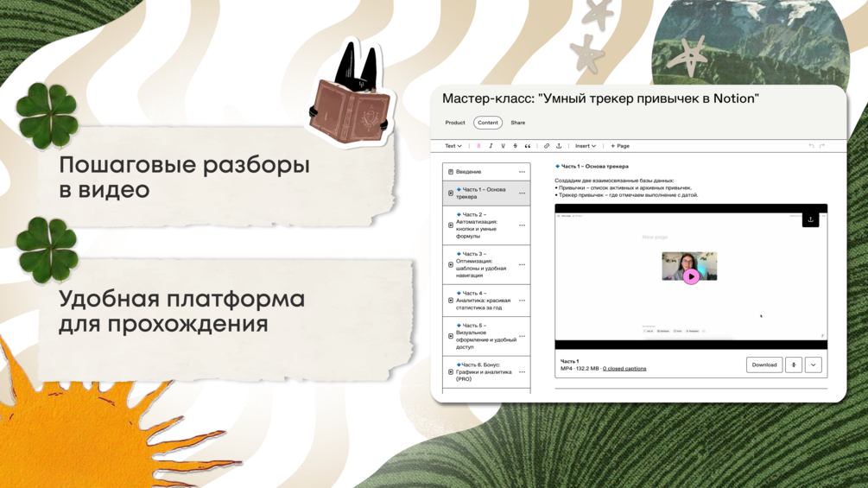
Task: Open options menu for Часть 1 page
Action: click(522, 193)
